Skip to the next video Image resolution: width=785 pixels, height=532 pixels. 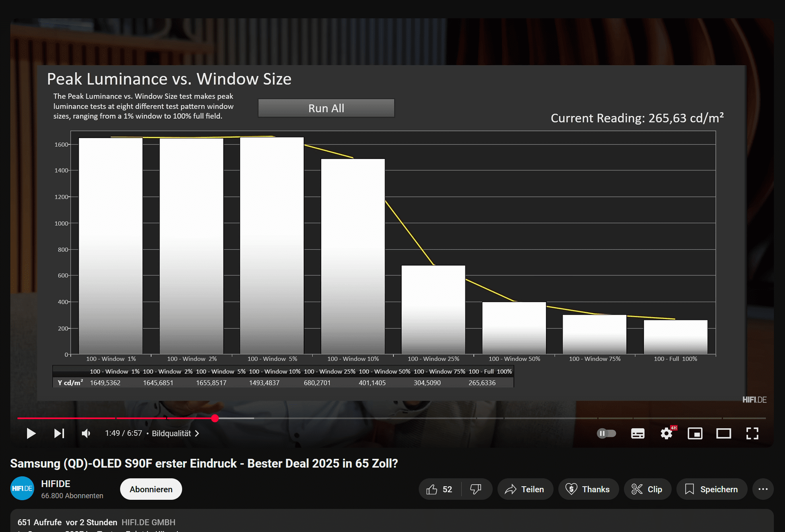tap(59, 433)
